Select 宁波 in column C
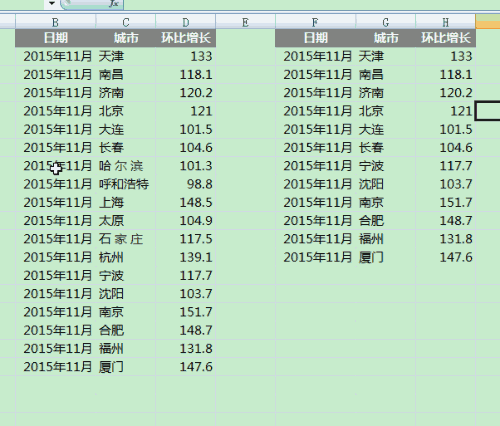This screenshot has height=426, width=500. pyautogui.click(x=126, y=275)
